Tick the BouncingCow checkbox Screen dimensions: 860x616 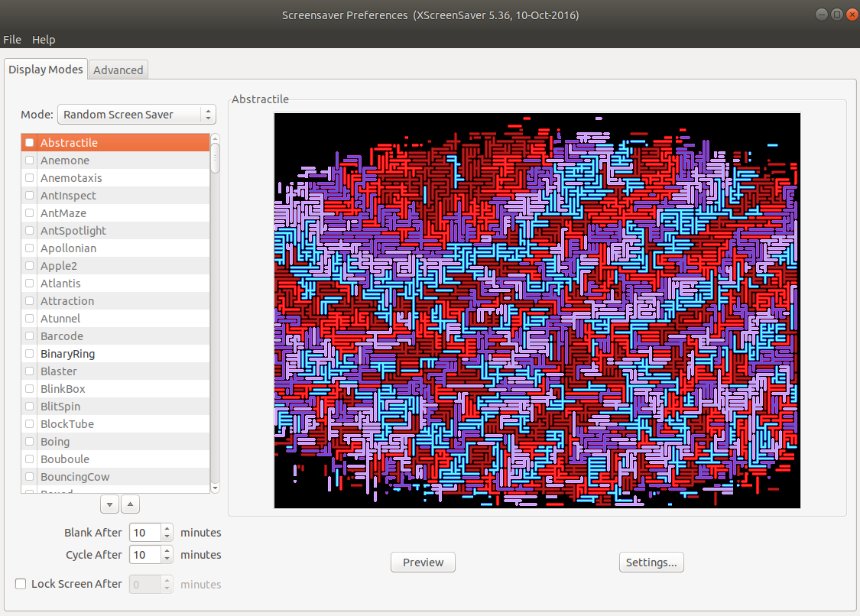click(30, 477)
